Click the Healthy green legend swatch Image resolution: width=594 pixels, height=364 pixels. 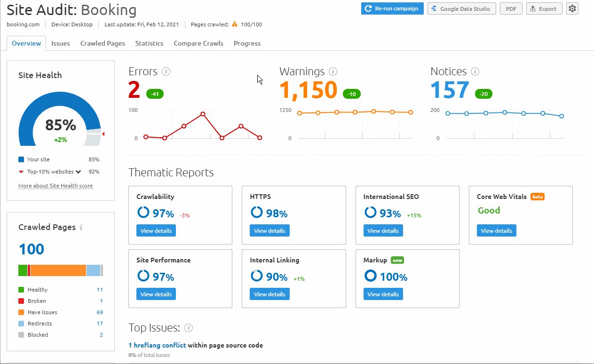pos(21,290)
